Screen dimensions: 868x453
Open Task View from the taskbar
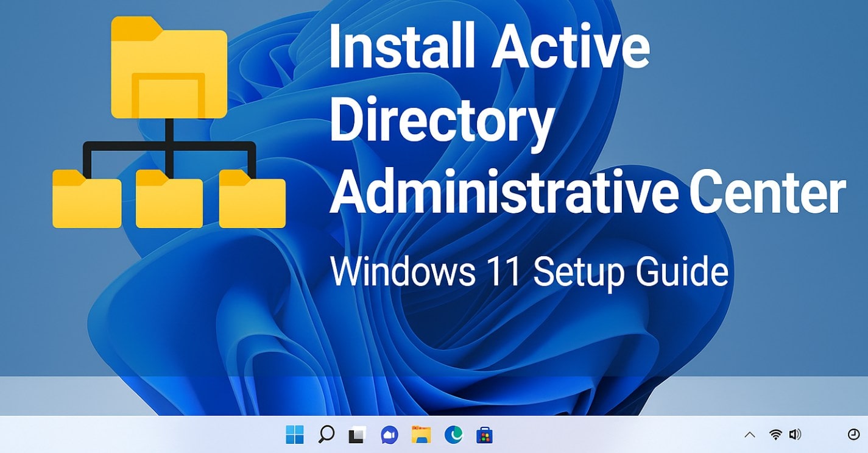[x=357, y=435]
